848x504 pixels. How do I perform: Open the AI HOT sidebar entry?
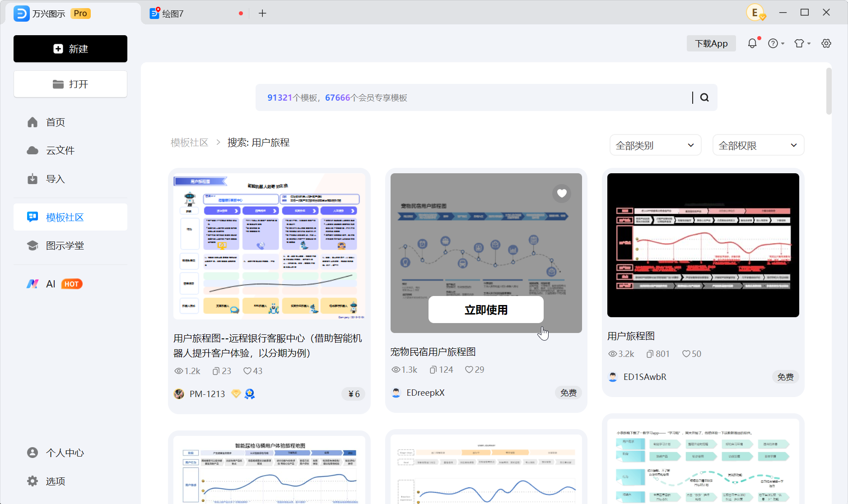70,284
